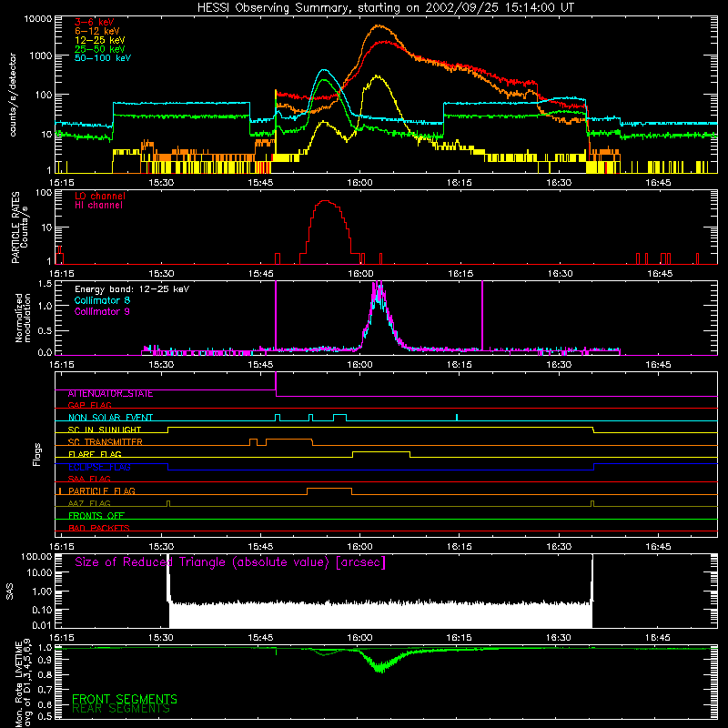728x728 pixels.
Task: Click the LO channel legend label
Action: point(100,196)
